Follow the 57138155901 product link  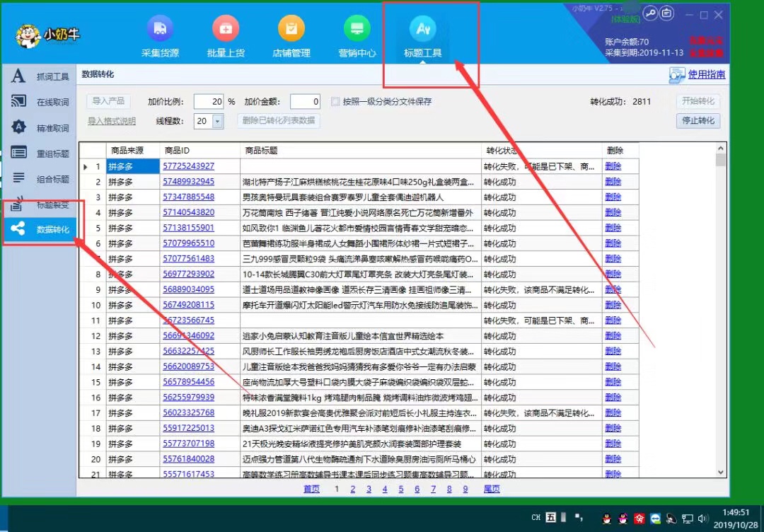coord(189,228)
